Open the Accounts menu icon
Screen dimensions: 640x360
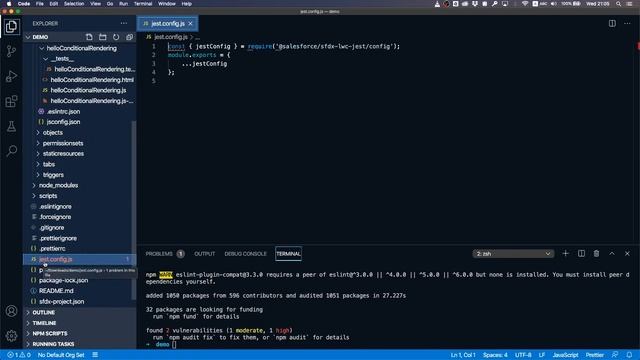tap(11, 311)
